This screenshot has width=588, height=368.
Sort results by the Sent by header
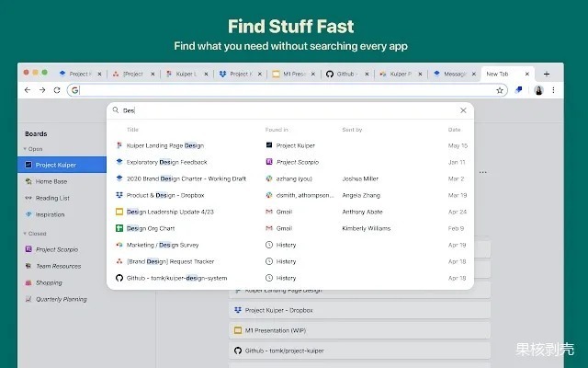[x=352, y=130]
